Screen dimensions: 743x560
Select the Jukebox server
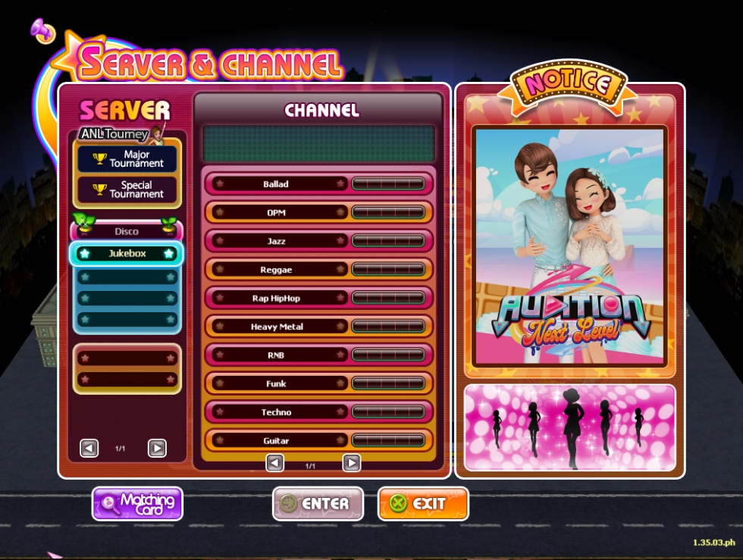[x=127, y=254]
